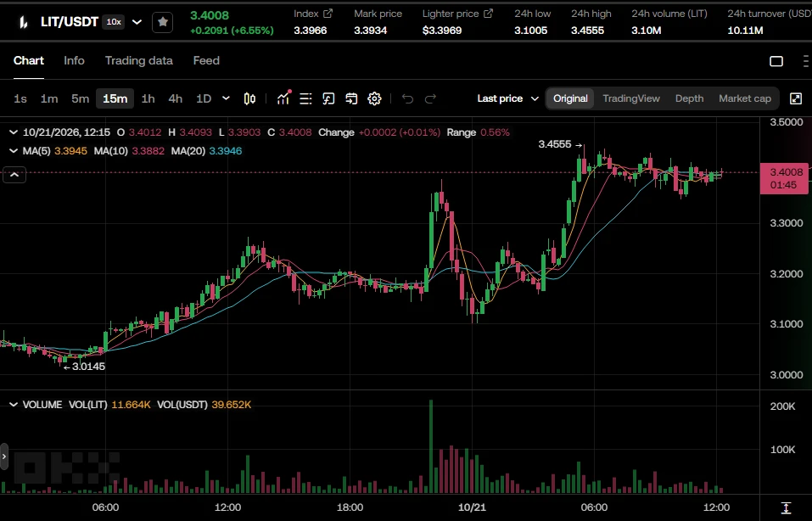Screen dimensions: 812x521
Task: Click the undo arrow in chart toolbar
Action: click(x=407, y=98)
